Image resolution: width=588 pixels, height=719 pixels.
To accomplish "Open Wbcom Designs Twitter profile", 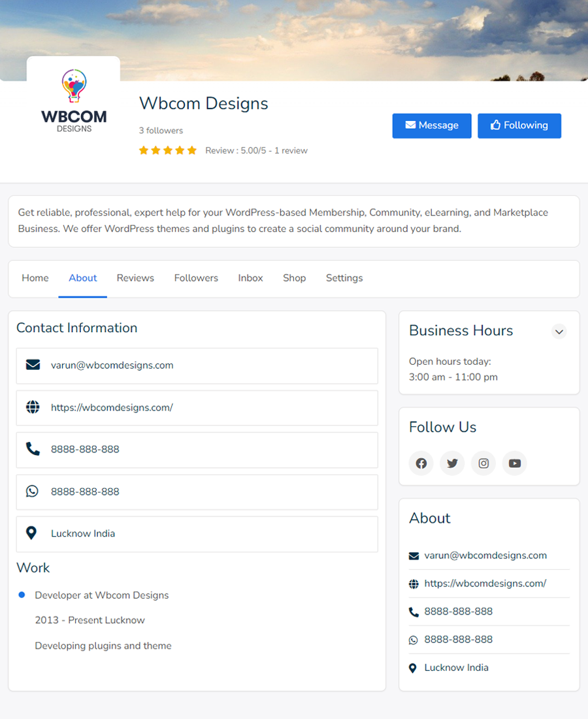I will (x=452, y=463).
